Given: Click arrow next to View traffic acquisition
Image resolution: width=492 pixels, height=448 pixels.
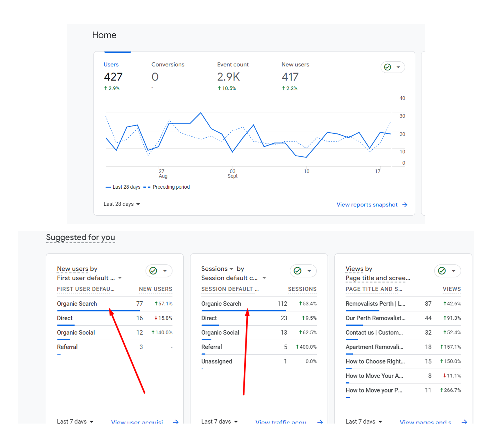Looking at the screenshot, I should pos(320,422).
